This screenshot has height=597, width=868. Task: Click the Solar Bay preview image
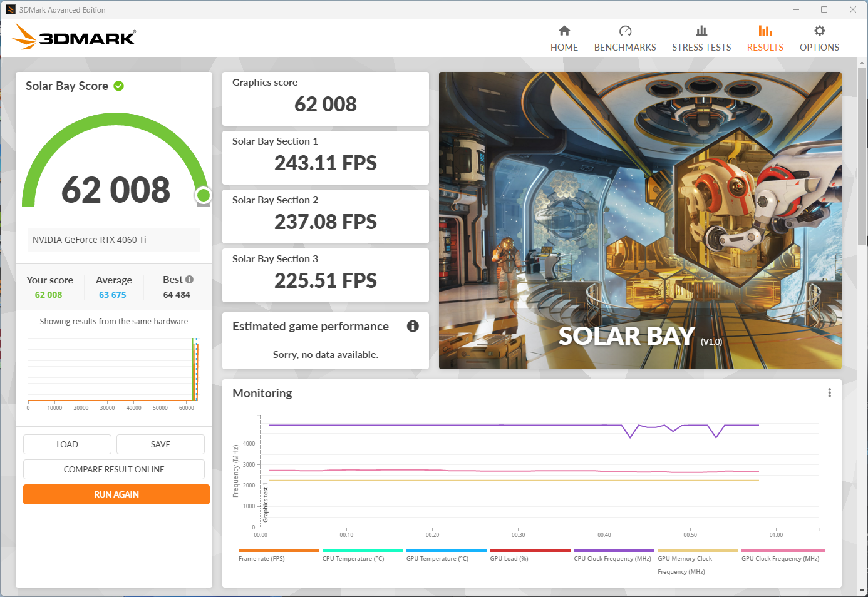click(640, 220)
